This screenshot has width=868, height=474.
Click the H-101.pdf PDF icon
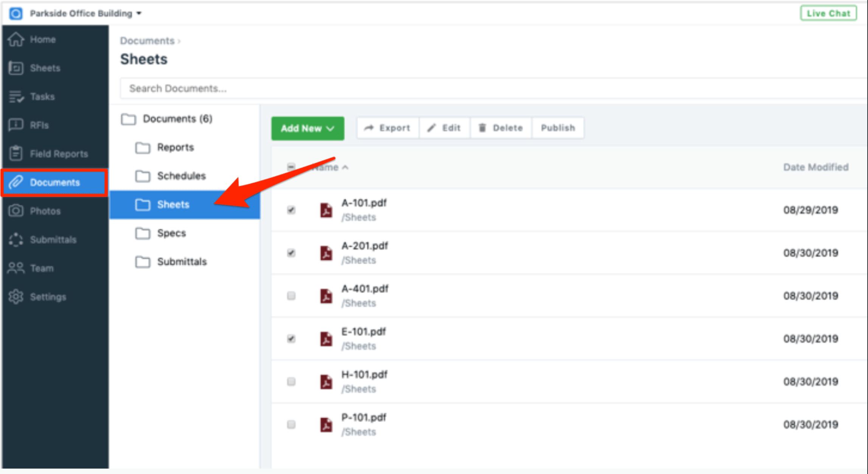pos(326,382)
